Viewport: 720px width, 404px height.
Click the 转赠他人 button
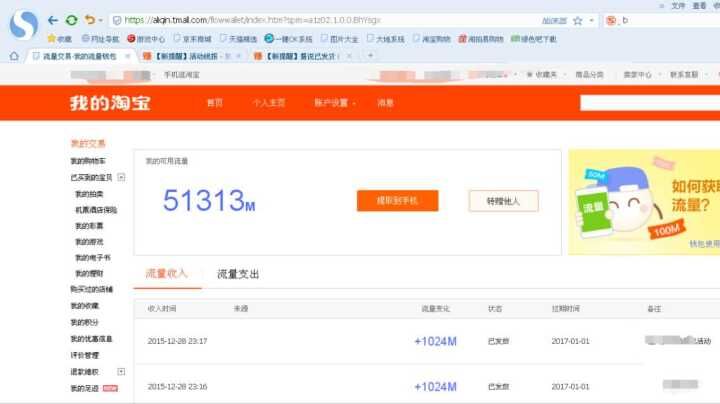(x=503, y=201)
